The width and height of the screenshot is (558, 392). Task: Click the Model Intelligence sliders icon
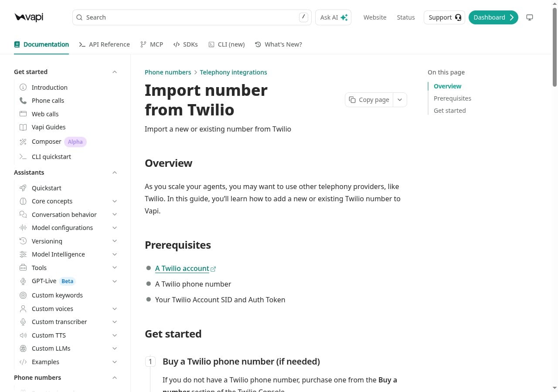click(x=23, y=254)
